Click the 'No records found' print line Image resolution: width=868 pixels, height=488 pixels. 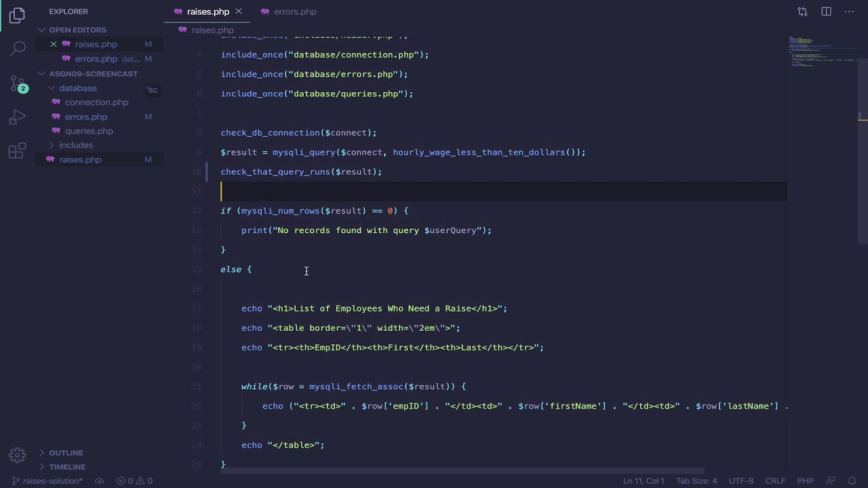(366, 230)
